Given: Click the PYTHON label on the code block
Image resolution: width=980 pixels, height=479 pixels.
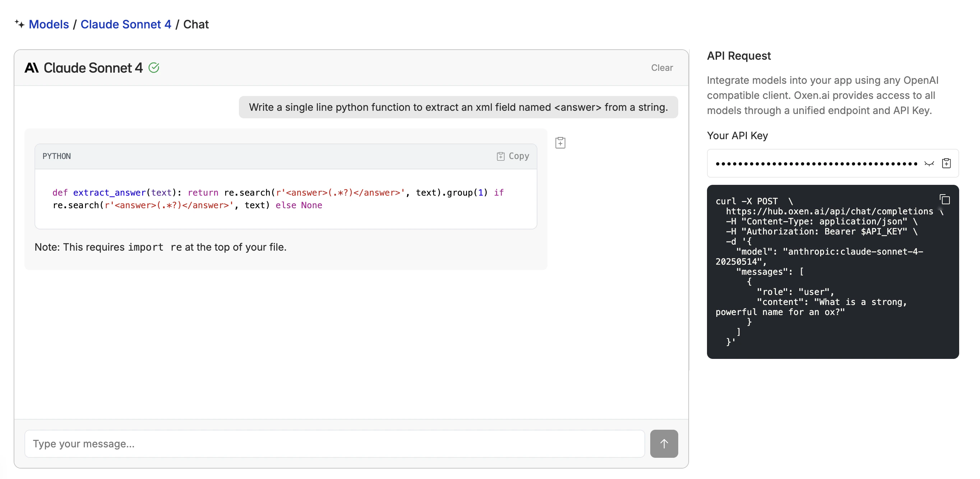Looking at the screenshot, I should [57, 156].
